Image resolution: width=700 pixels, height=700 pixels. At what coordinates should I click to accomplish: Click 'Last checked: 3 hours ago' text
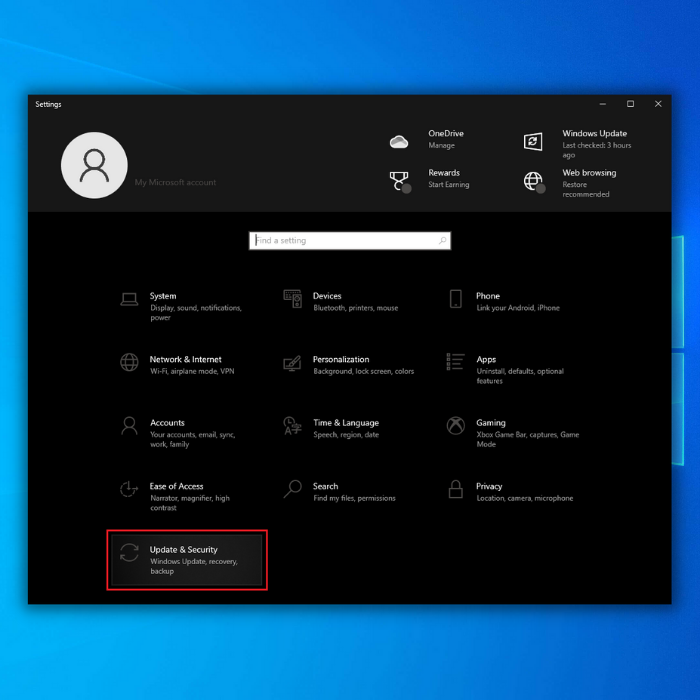597,150
